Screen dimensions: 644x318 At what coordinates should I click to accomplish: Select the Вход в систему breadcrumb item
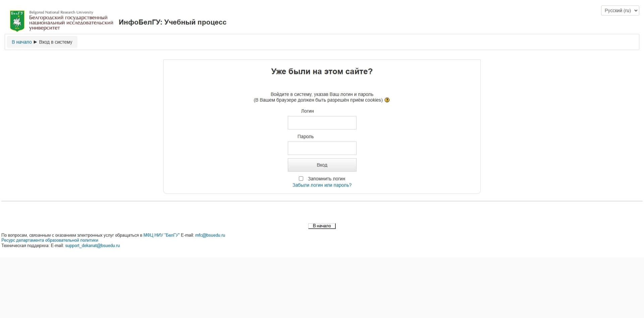pyautogui.click(x=56, y=42)
